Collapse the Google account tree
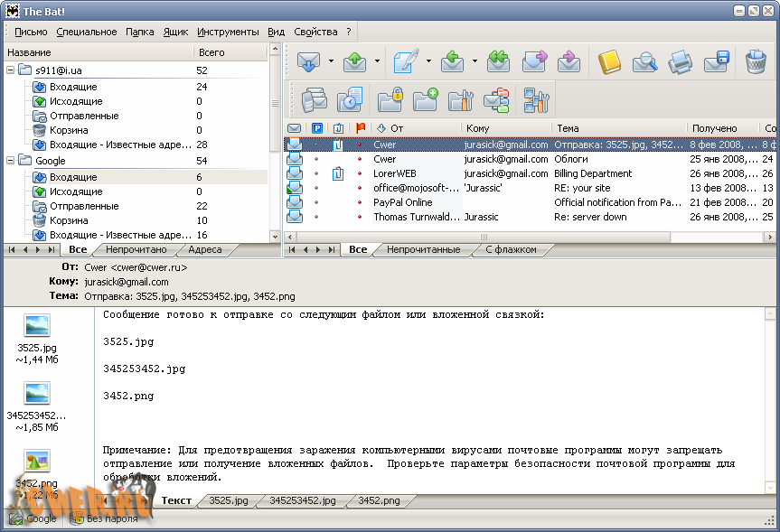This screenshot has width=780, height=532. [x=12, y=160]
